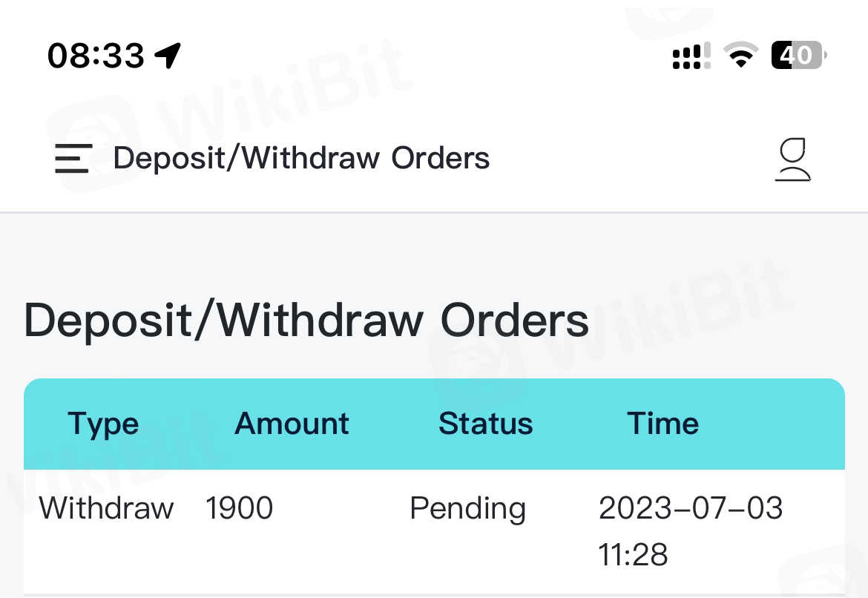This screenshot has height=598, width=868.
Task: Click the Type column header
Action: pos(103,424)
